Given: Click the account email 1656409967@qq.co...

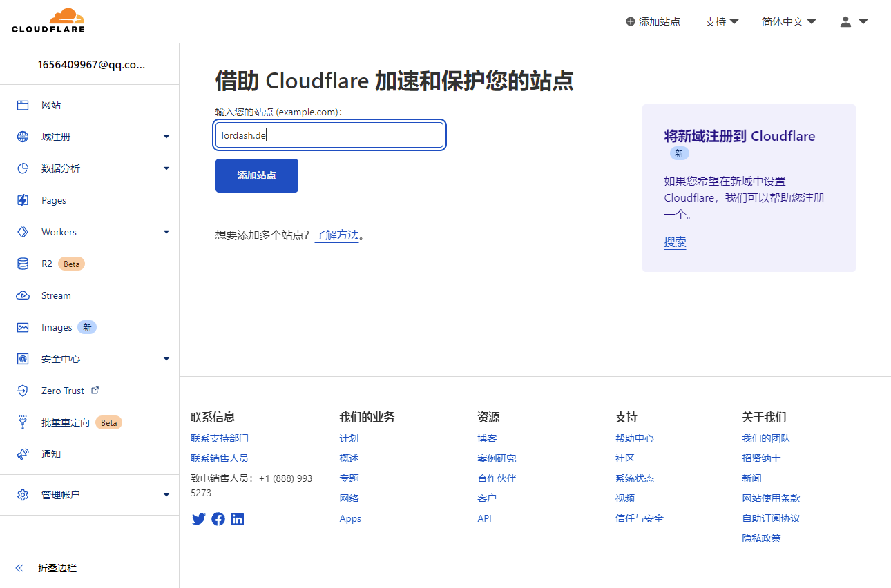Looking at the screenshot, I should [x=92, y=65].
